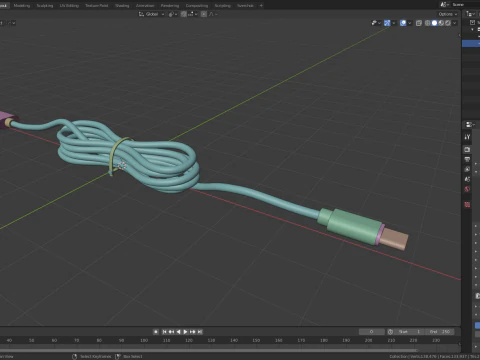480x360 pixels.
Task: Jump to next keyframe
Action: pos(193,332)
